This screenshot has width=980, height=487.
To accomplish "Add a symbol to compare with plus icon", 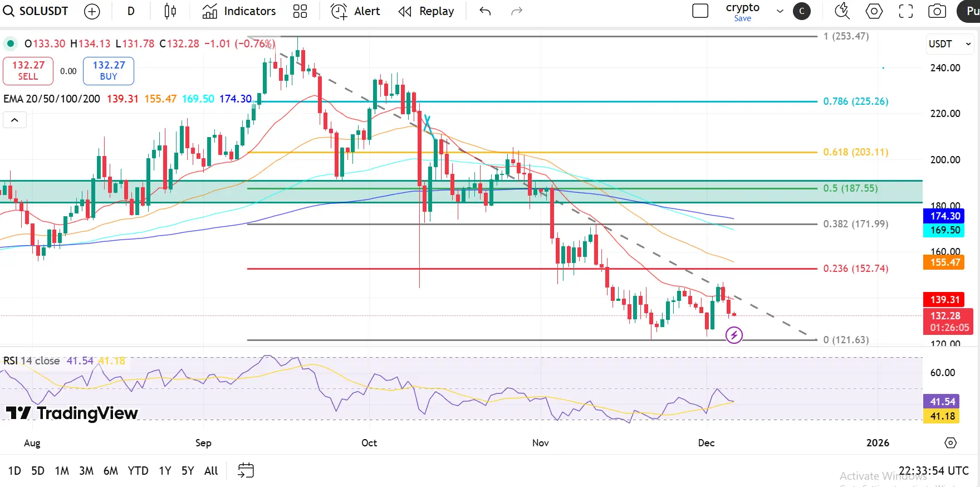I will click(92, 11).
